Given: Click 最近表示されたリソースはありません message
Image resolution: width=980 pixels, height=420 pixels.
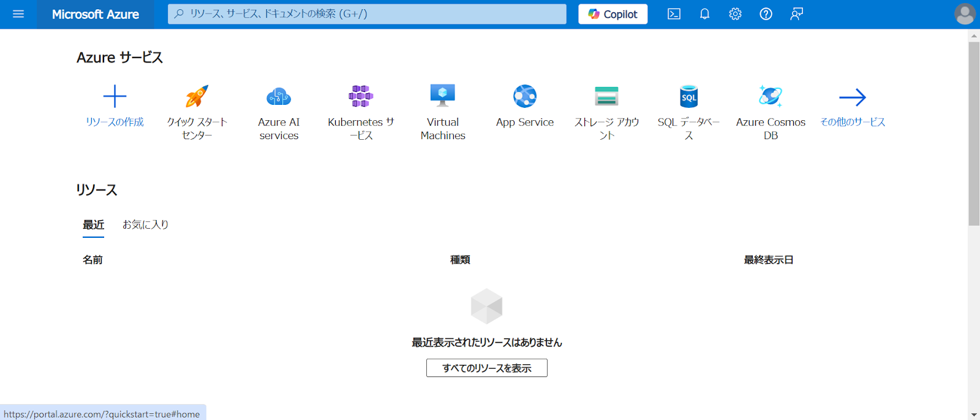Looking at the screenshot, I should [x=487, y=343].
